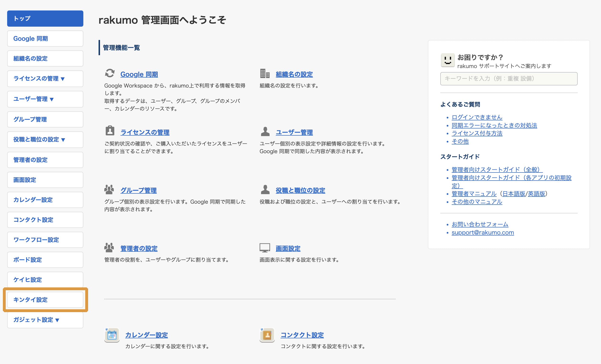
Task: Click the person icon beside 役職と職位の設定
Action: [x=265, y=189]
